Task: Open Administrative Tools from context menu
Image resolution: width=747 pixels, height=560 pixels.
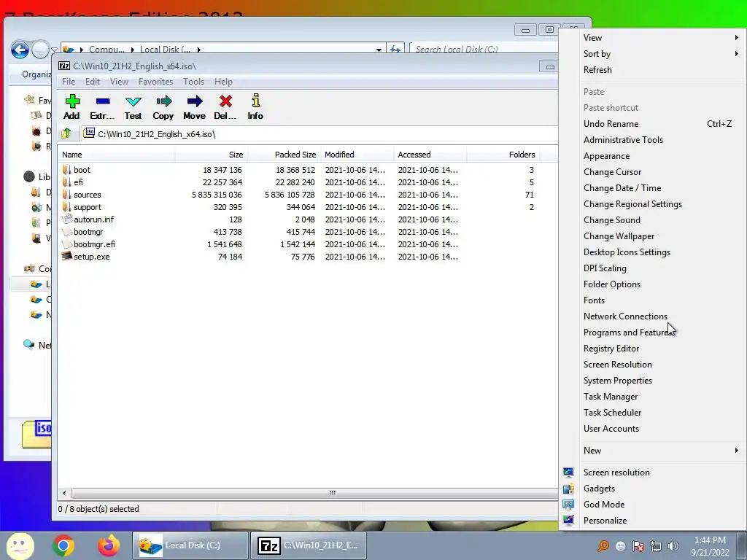Action: tap(623, 139)
